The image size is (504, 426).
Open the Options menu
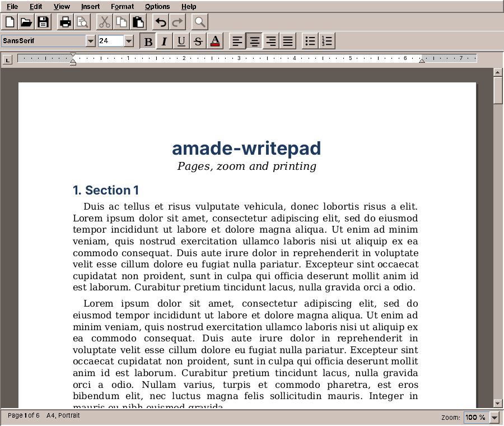157,6
